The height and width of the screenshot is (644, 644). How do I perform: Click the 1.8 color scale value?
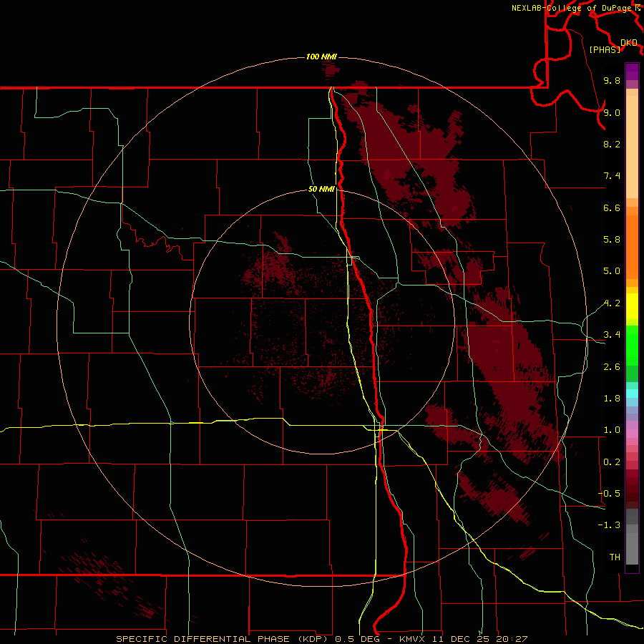(x=612, y=399)
